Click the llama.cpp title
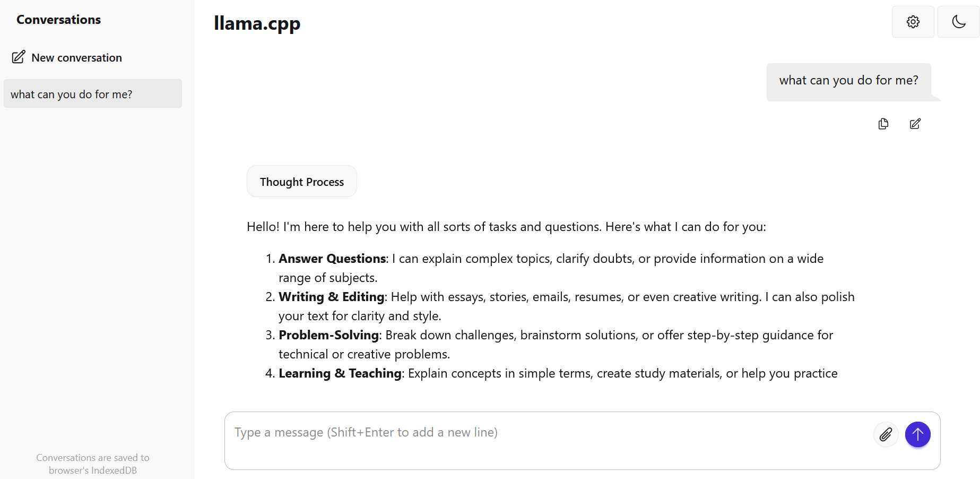 coord(257,23)
